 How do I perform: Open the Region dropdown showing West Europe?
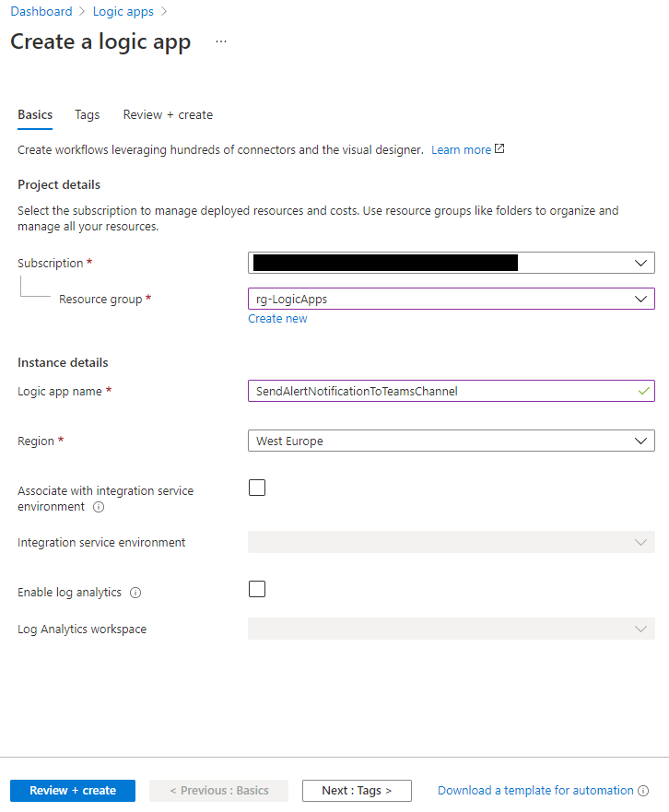[x=452, y=441]
